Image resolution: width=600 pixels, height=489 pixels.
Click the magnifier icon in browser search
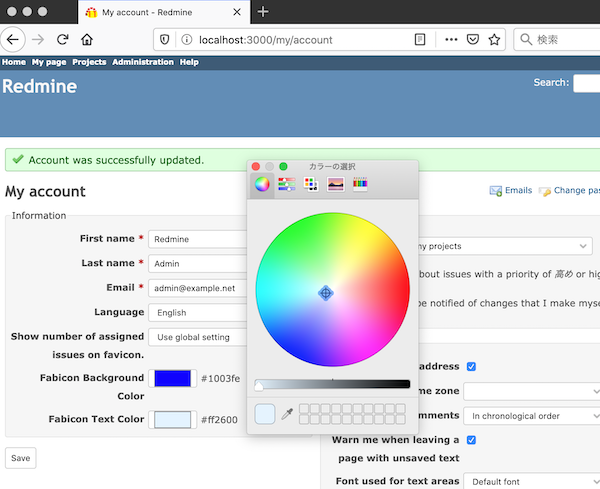click(x=526, y=39)
